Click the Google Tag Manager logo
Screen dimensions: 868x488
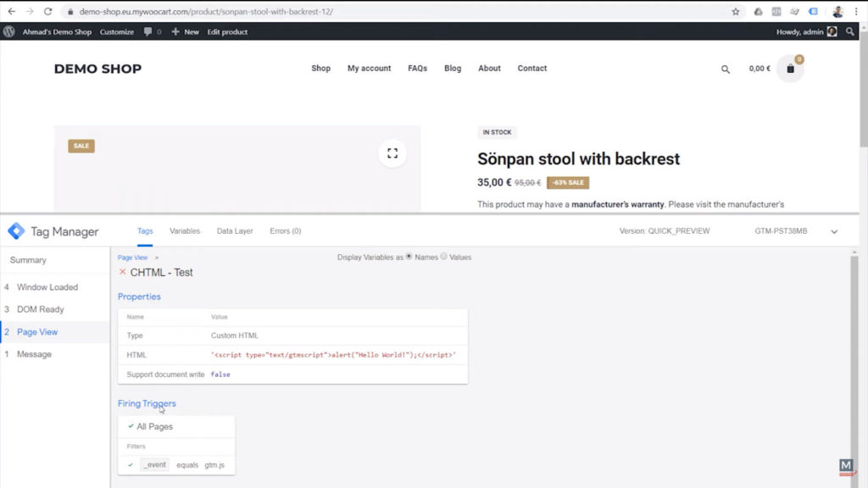tap(16, 231)
